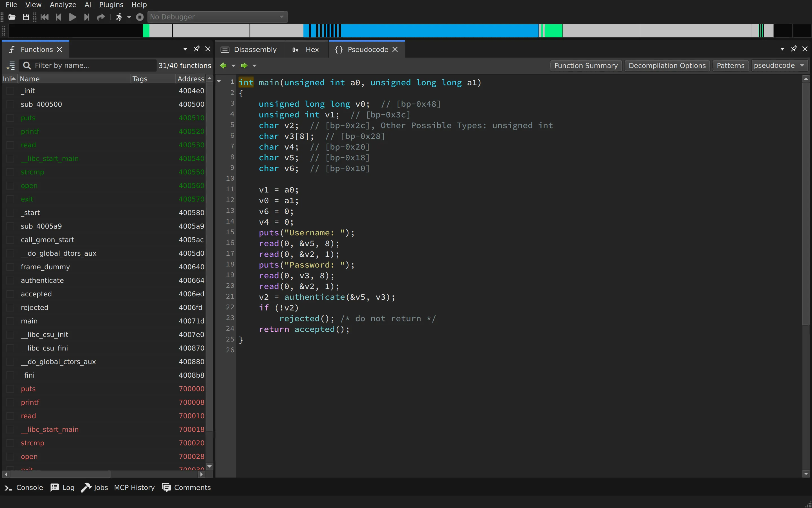Open the Jobs panel
The height and width of the screenshot is (508, 812).
click(x=94, y=487)
